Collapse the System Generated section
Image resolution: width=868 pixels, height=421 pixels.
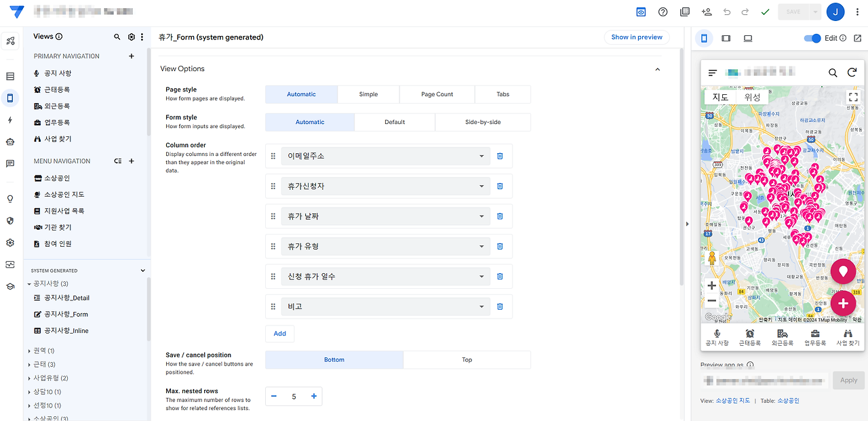point(142,270)
